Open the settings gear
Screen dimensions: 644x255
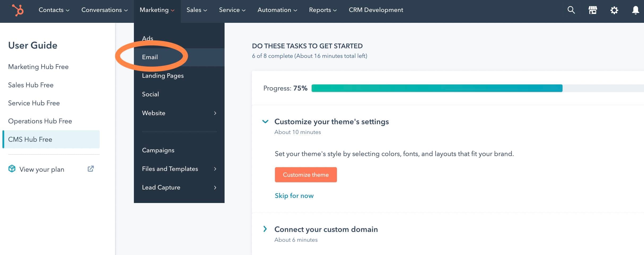click(614, 10)
